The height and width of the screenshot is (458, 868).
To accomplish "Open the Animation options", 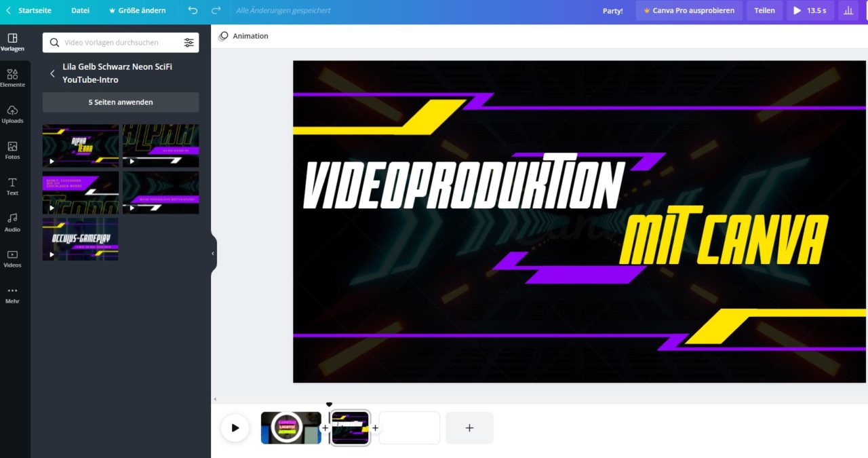I will coord(243,36).
